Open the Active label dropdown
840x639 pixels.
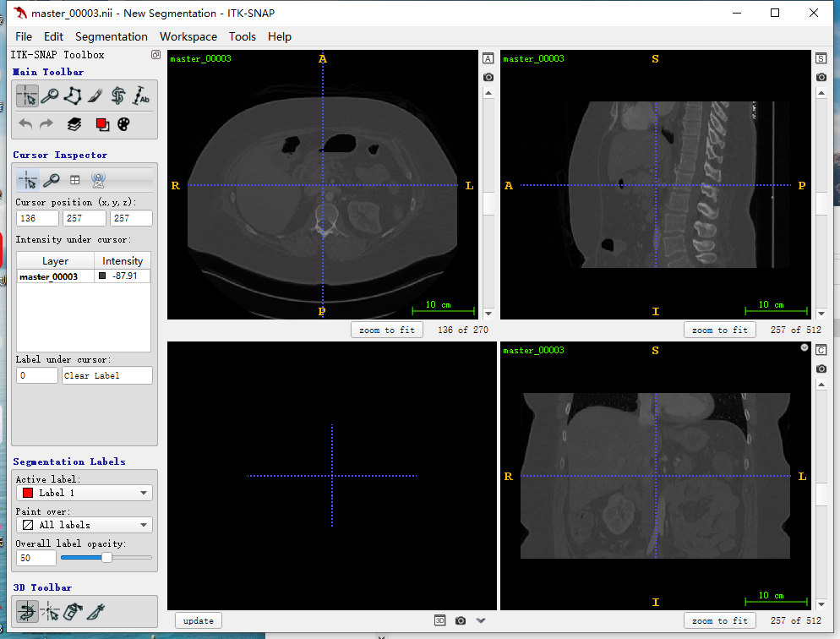tap(85, 493)
